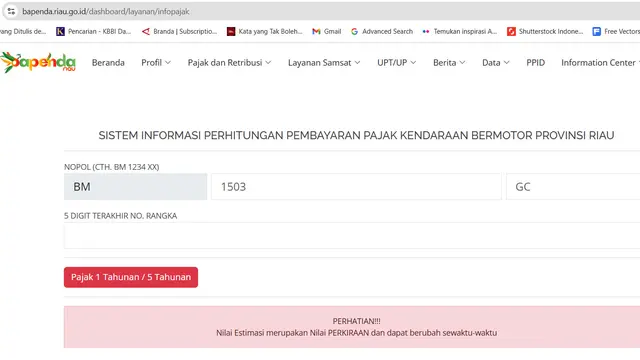Image resolution: width=640 pixels, height=360 pixels.
Task: Open the Shutterstock Indonesia bookmark icon
Action: click(x=511, y=31)
